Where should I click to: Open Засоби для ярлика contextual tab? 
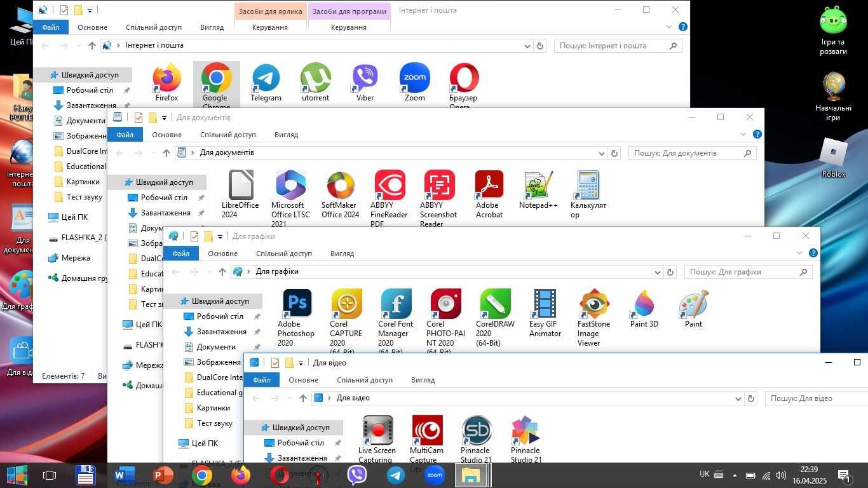270,11
